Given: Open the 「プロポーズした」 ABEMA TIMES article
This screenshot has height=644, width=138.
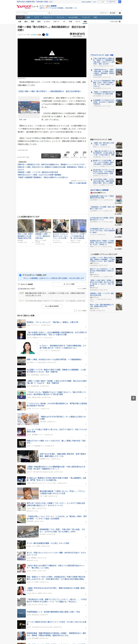Looking at the screenshot, I should (x=57, y=393).
